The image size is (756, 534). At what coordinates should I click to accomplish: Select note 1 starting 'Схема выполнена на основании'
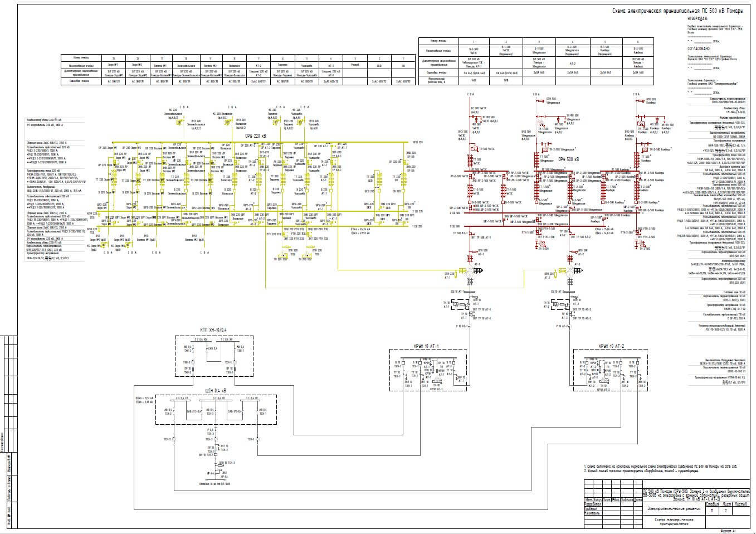[660, 467]
